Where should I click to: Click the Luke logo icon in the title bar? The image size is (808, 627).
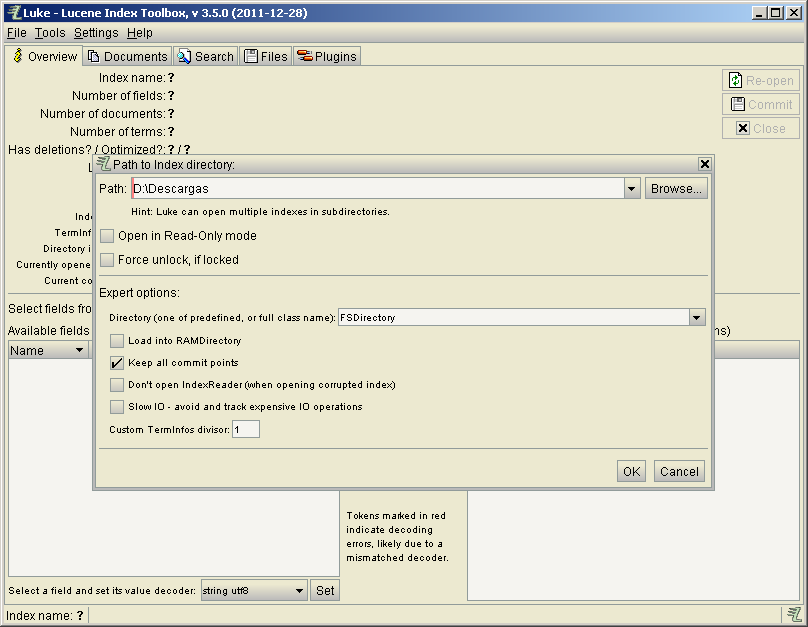(x=14, y=12)
